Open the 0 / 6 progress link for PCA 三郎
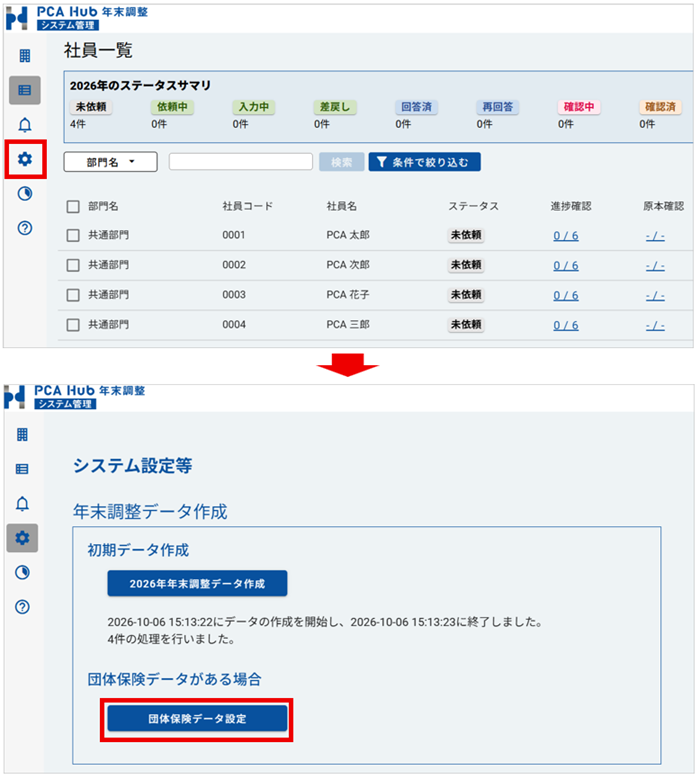The height and width of the screenshot is (779, 700). pyautogui.click(x=566, y=325)
